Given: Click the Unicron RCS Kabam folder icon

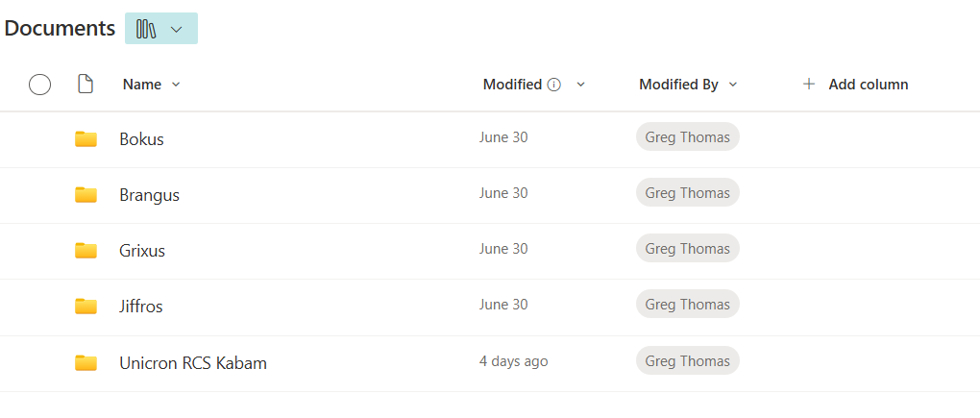Looking at the screenshot, I should coord(86,362).
